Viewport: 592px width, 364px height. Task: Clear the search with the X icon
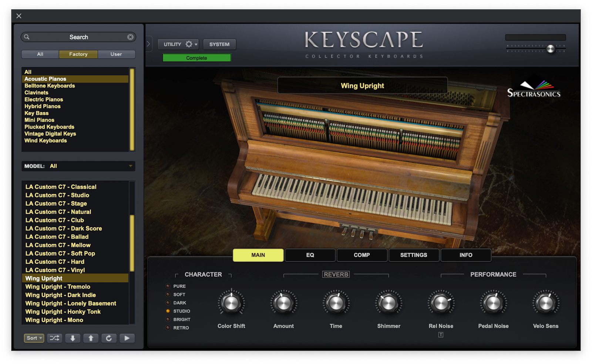(x=130, y=37)
